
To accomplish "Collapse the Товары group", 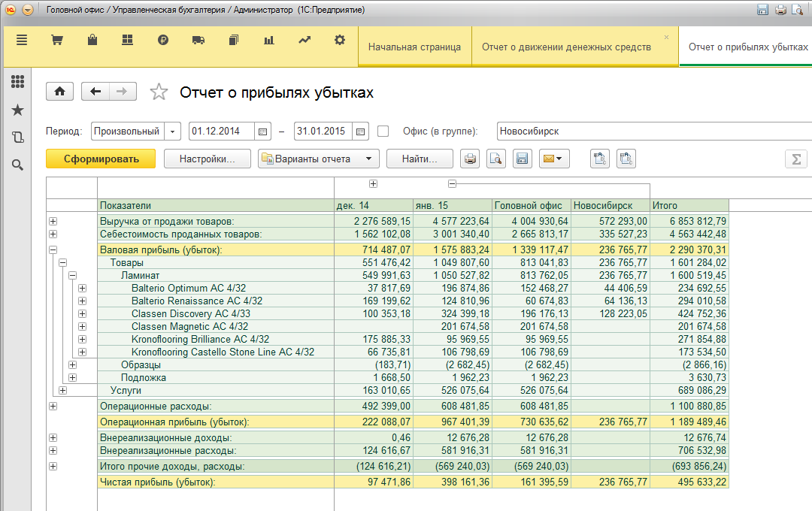I will (62, 262).
